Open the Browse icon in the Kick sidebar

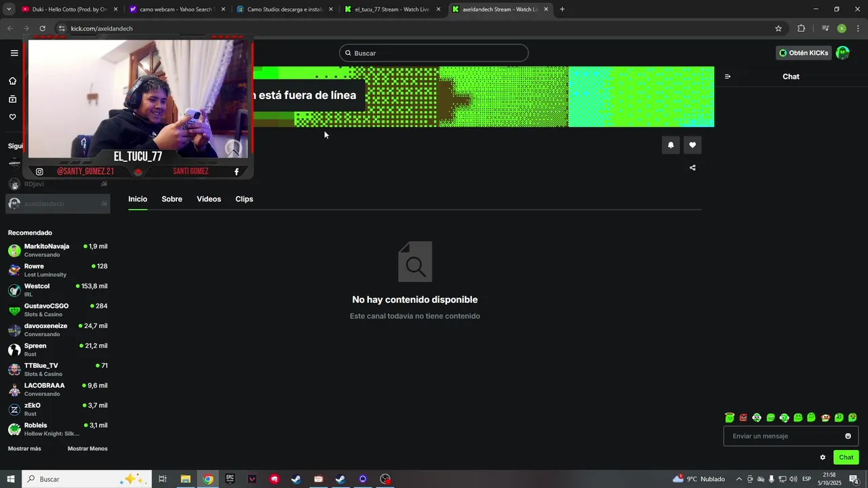click(12, 99)
